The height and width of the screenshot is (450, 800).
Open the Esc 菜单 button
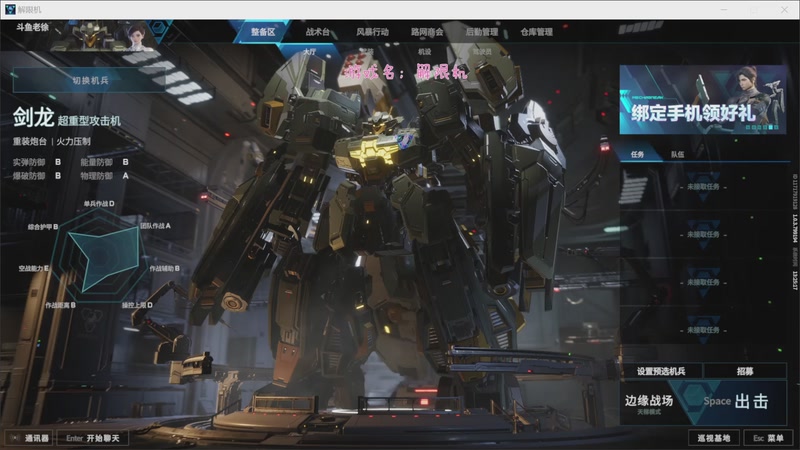point(768,438)
